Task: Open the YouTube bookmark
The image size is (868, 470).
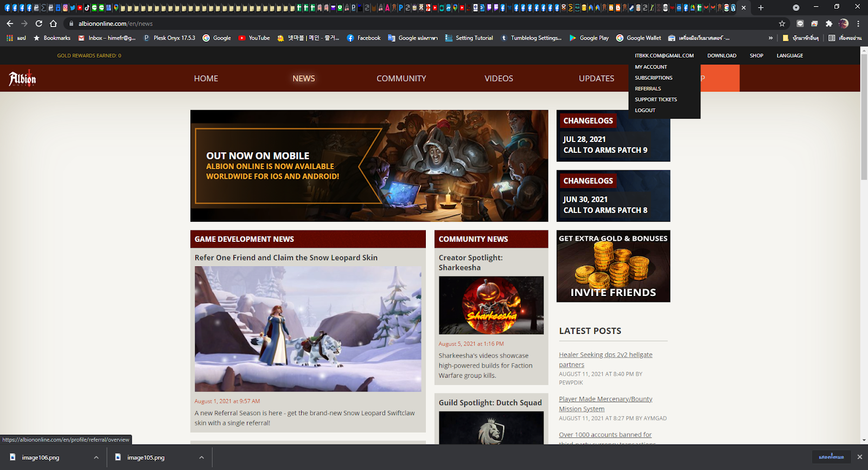Action: (x=254, y=38)
